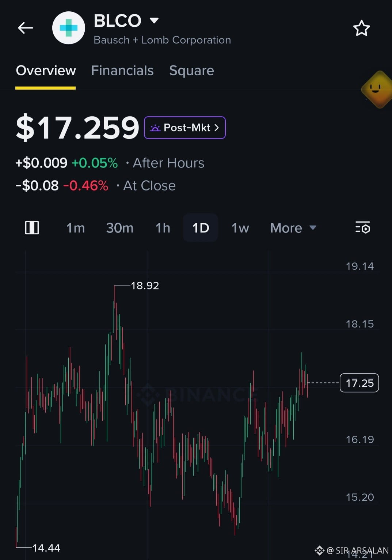Tap the 15.20 axis price label

360,497
